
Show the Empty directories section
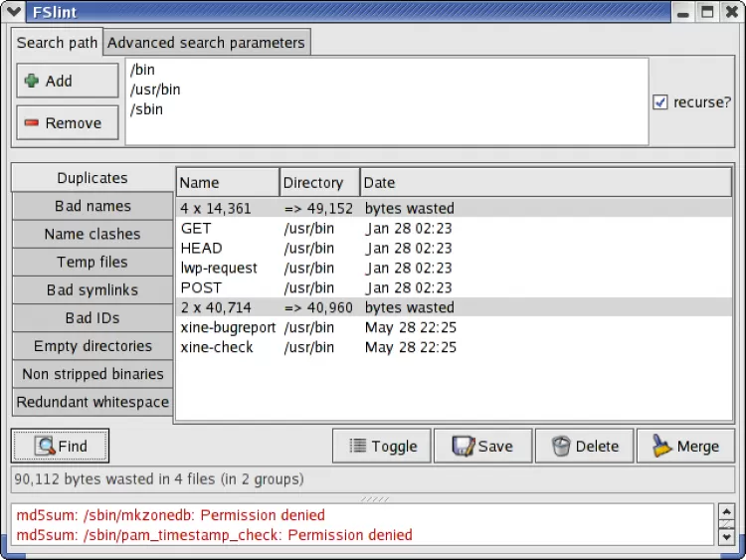coord(93,346)
